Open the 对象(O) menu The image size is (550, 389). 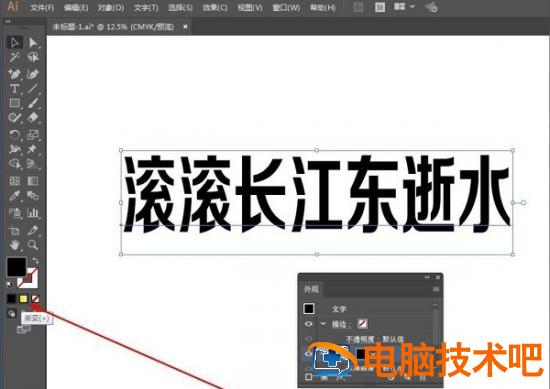[111, 8]
